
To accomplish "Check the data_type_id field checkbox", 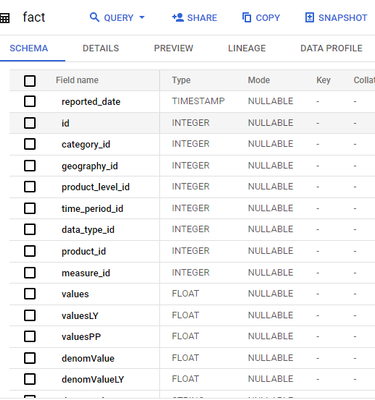I will coord(30,229).
